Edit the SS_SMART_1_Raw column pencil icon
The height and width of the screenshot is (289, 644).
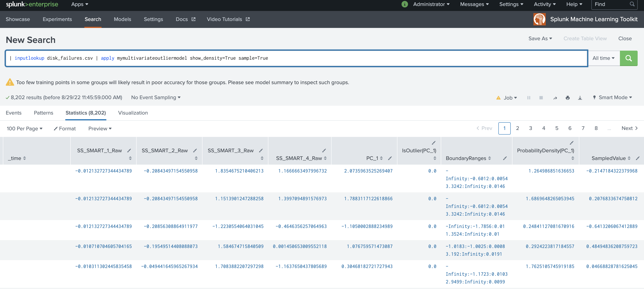pos(129,150)
